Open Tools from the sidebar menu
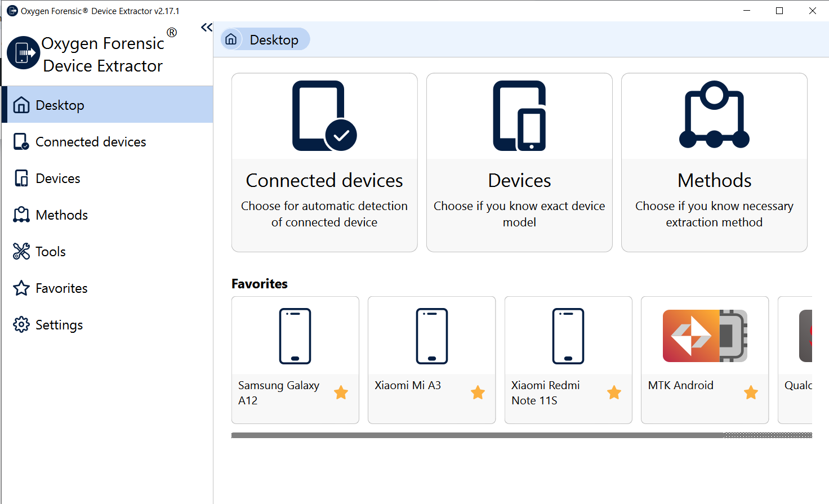Screen dimensions: 829x504 (x=108, y=252)
